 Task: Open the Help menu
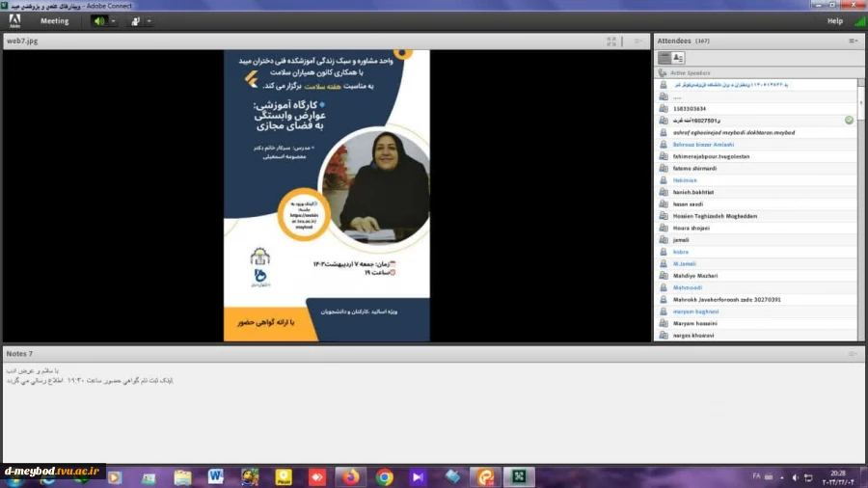tap(835, 21)
